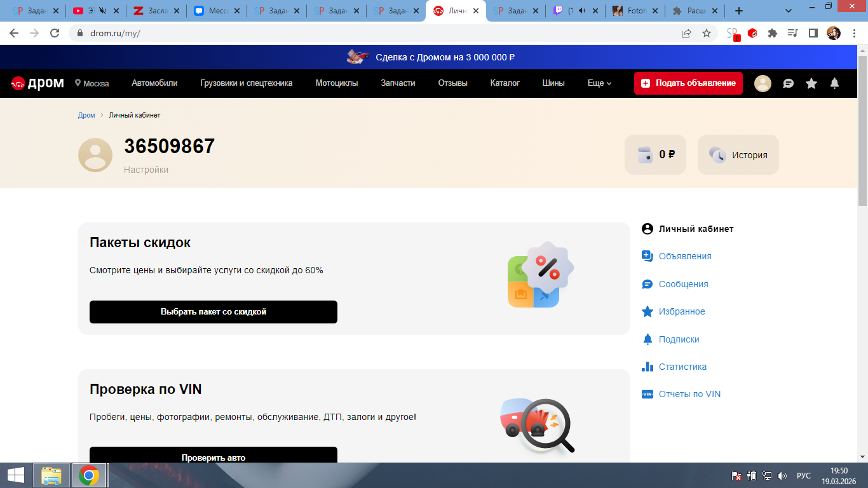Go to Грузовики и спецтехника

pyautogui.click(x=247, y=83)
